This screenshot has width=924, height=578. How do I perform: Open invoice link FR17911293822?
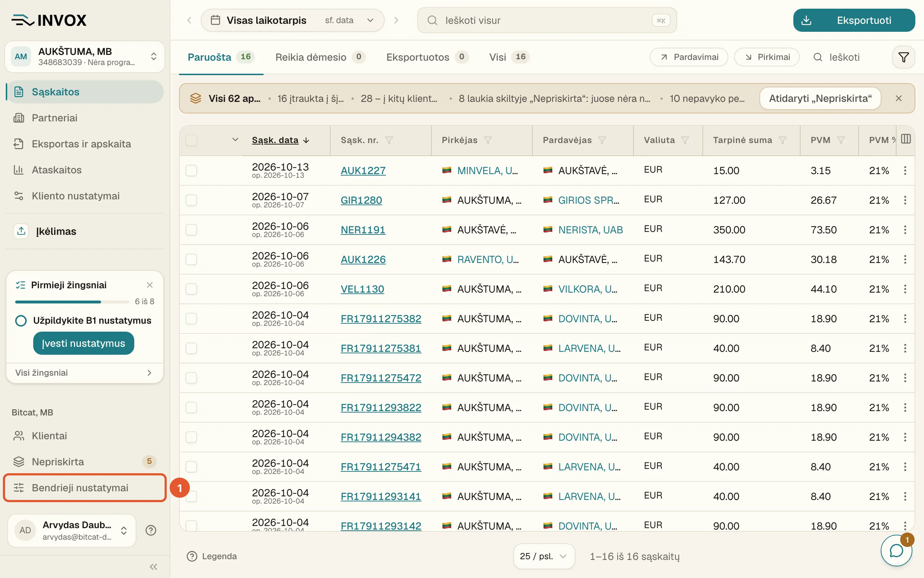tap(381, 407)
